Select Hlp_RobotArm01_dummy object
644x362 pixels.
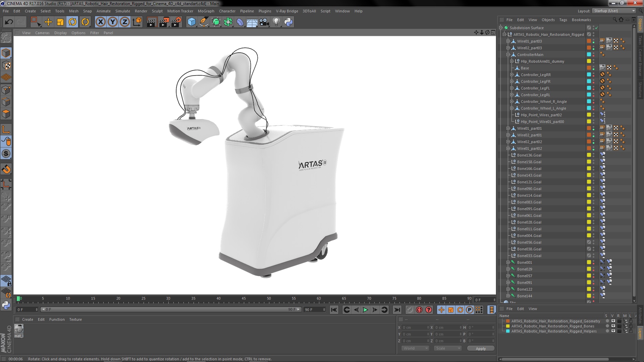[542, 61]
